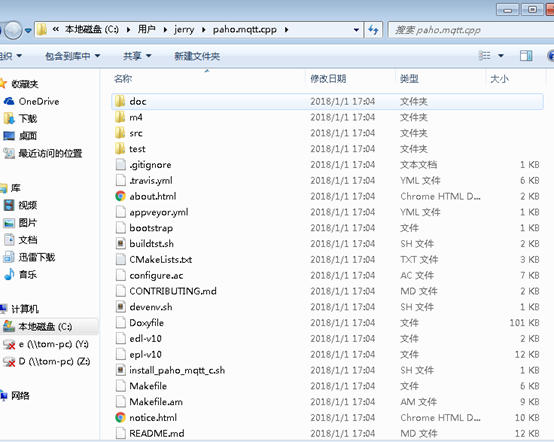Select the m4 folder icon

click(120, 117)
